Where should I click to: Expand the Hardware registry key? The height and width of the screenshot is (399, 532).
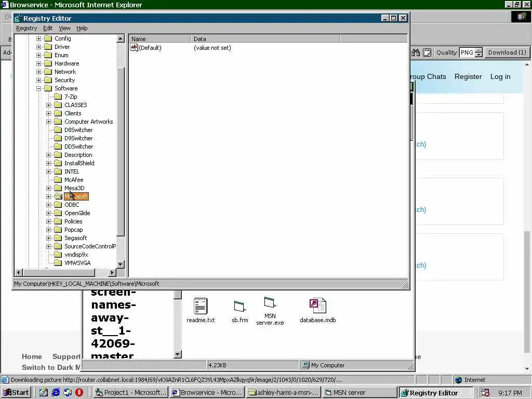point(38,63)
